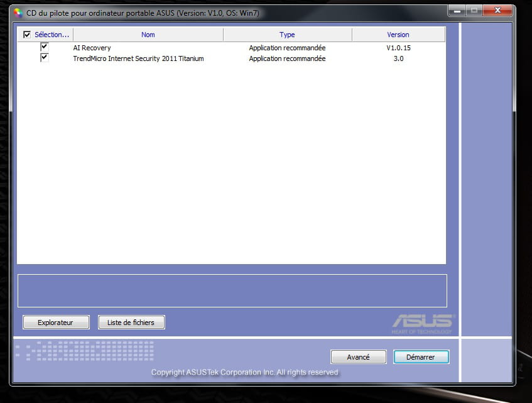Click the Explorateur button
The image size is (532, 403).
[56, 322]
